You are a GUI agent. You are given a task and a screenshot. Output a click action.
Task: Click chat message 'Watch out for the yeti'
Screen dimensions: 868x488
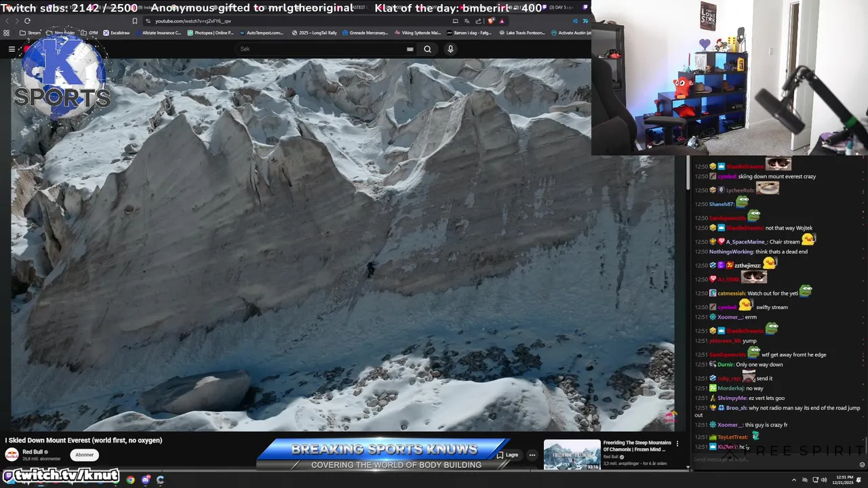pyautogui.click(x=773, y=293)
